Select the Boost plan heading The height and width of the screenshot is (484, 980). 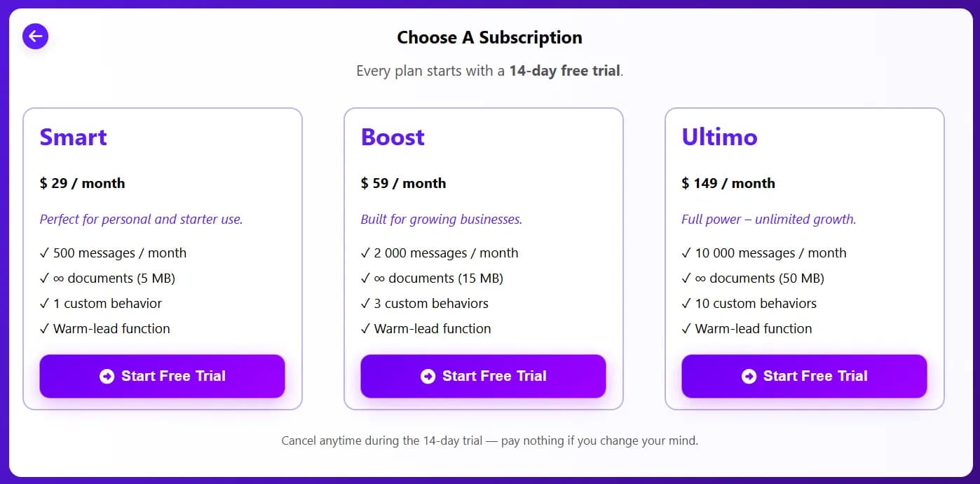[392, 137]
